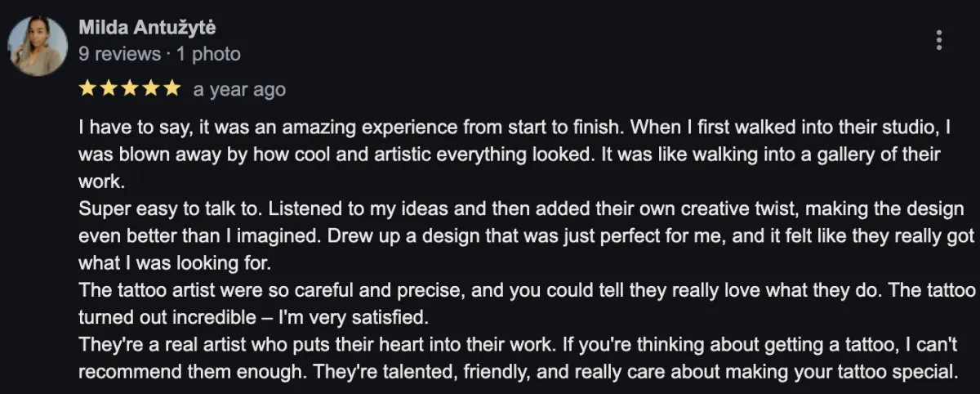Click the third star of the rating

(x=129, y=88)
